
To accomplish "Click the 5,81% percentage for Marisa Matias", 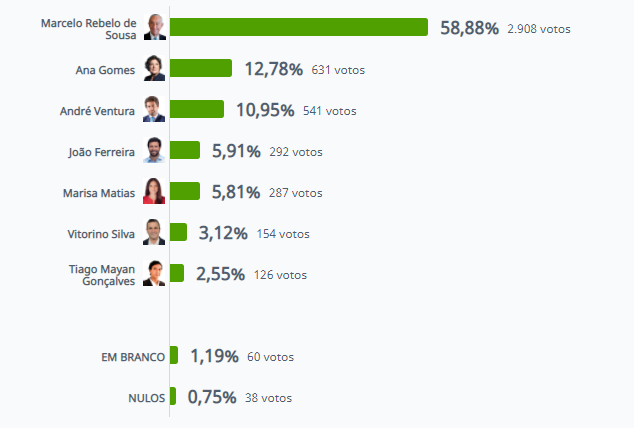I will click(x=235, y=191).
